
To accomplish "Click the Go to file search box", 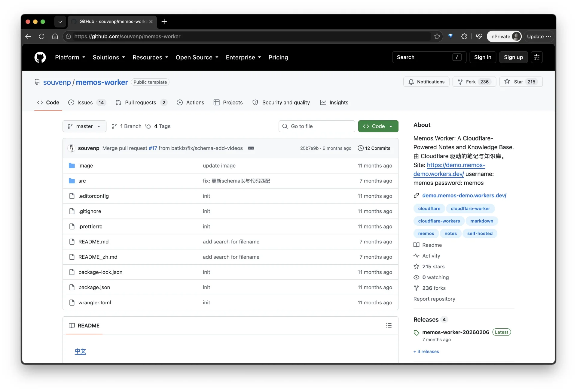I will (317, 126).
